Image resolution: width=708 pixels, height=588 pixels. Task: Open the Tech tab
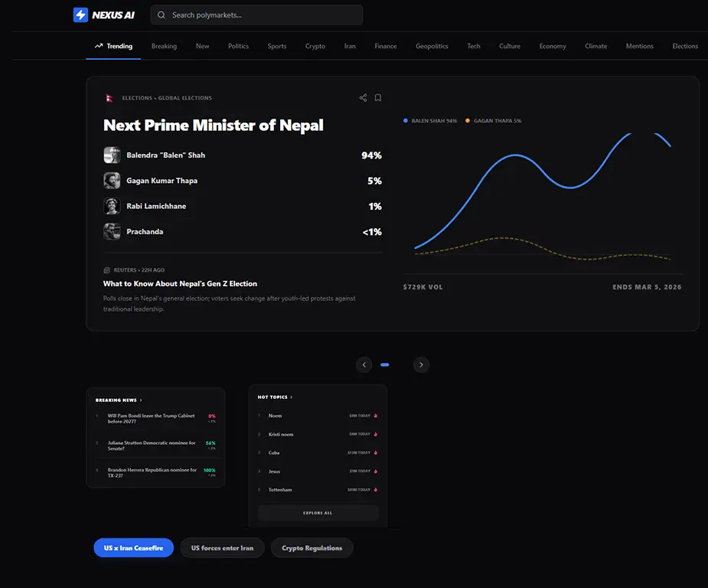(474, 46)
